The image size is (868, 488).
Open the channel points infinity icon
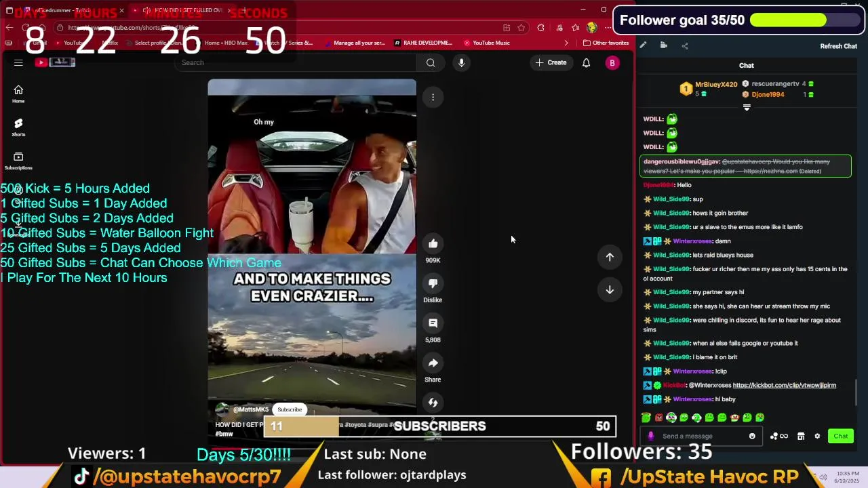779,436
